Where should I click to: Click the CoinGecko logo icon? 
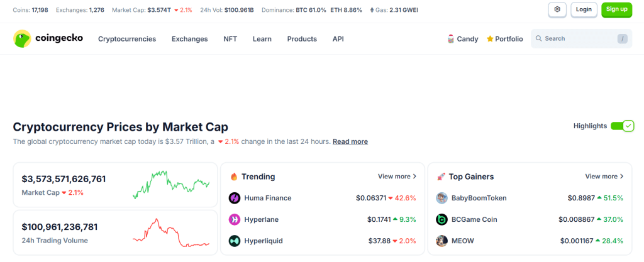tap(23, 39)
